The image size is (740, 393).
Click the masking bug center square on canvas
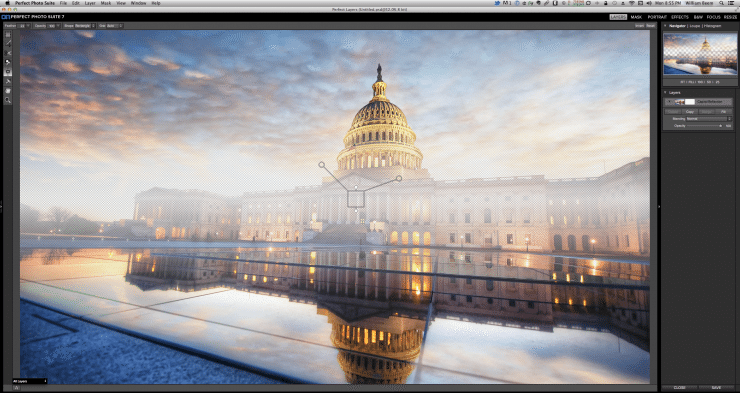coord(356,199)
